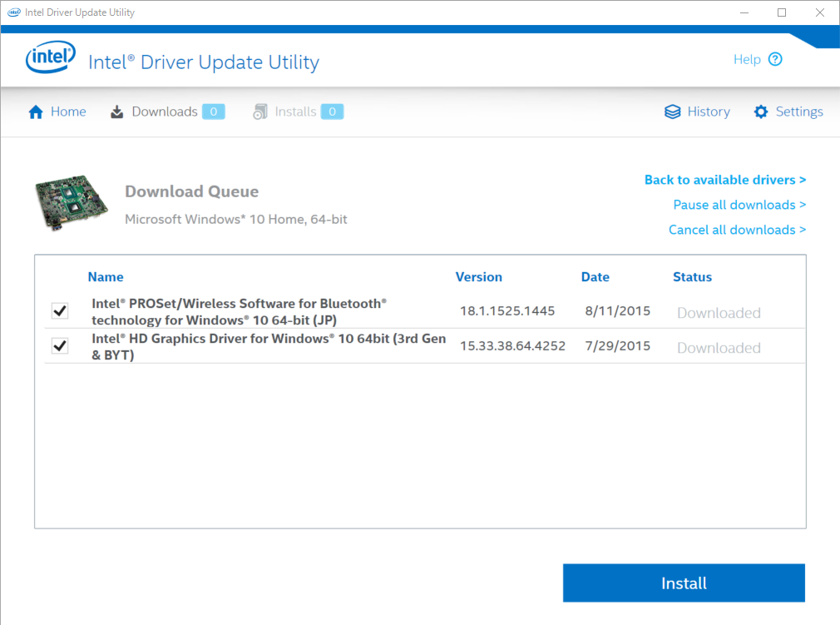Screen dimensions: 840x625
Task: Uncheck the PROSet/Wireless Bluetooth driver checkbox
Action: (x=60, y=311)
